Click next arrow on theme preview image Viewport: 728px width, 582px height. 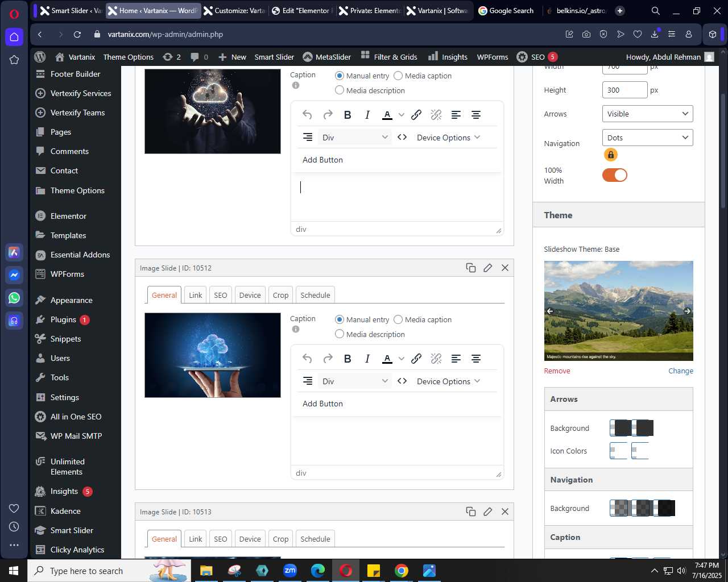(x=687, y=311)
